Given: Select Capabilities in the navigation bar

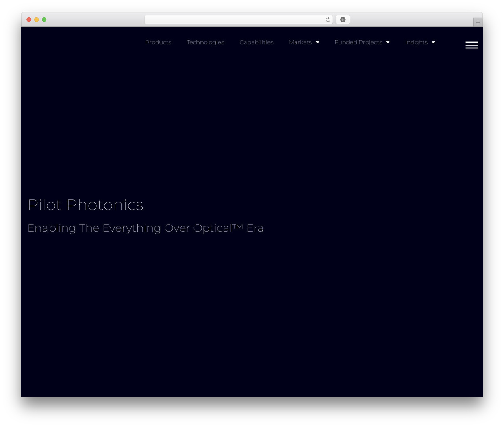Looking at the screenshot, I should click(x=256, y=42).
